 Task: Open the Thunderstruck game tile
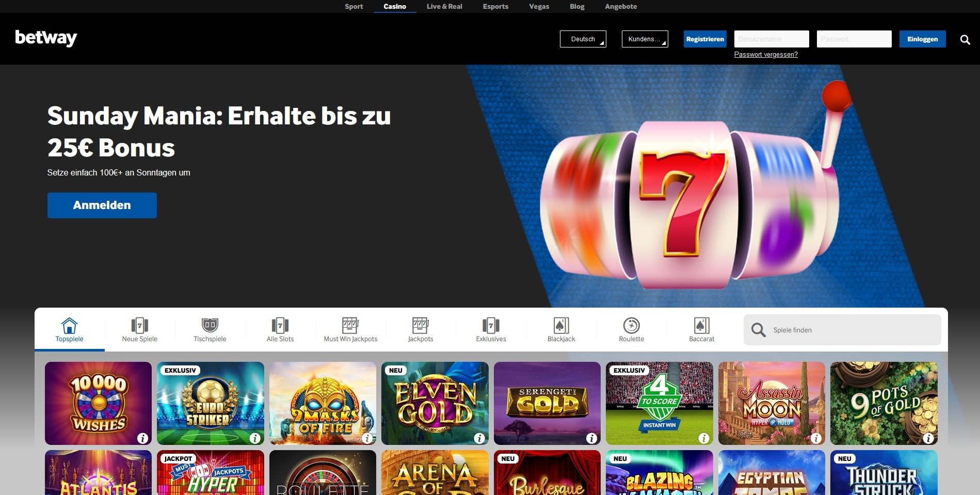point(884,473)
